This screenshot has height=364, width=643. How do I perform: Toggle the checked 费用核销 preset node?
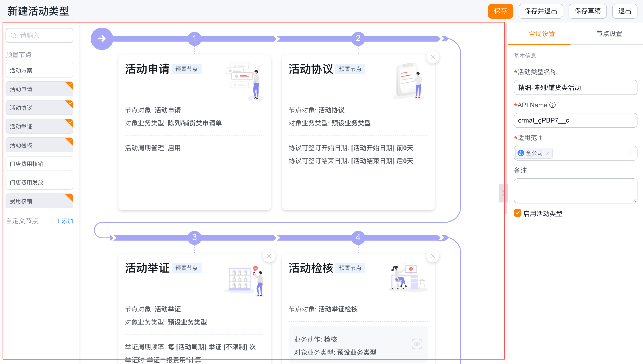(39, 201)
